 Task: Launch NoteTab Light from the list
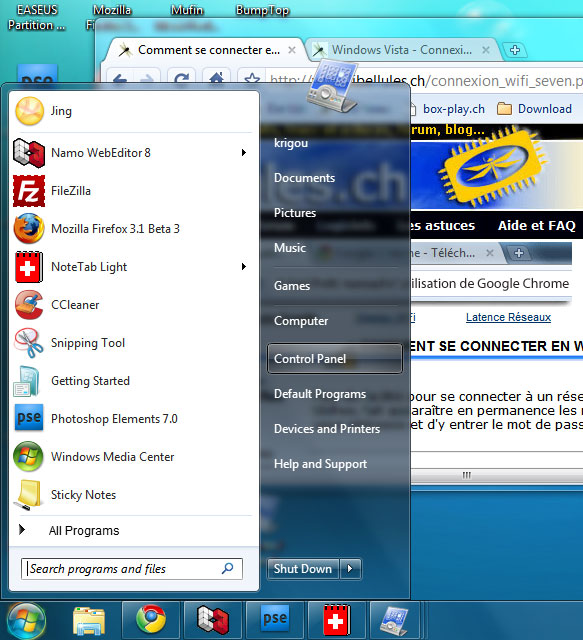click(x=134, y=267)
